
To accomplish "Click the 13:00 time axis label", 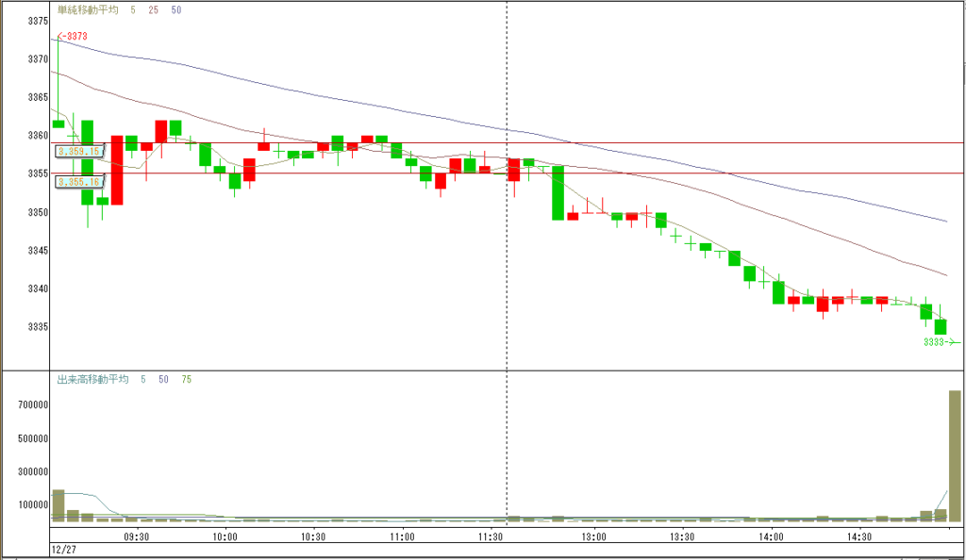I will [x=594, y=536].
